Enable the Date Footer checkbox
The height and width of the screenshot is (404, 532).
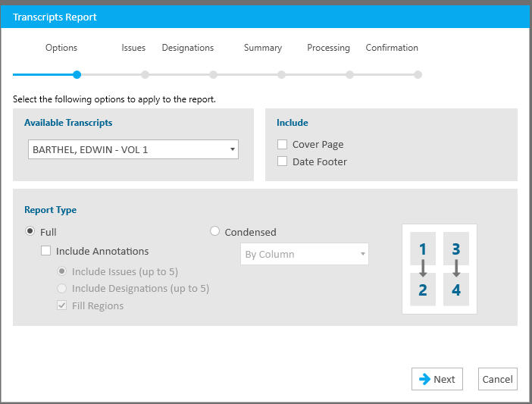282,161
